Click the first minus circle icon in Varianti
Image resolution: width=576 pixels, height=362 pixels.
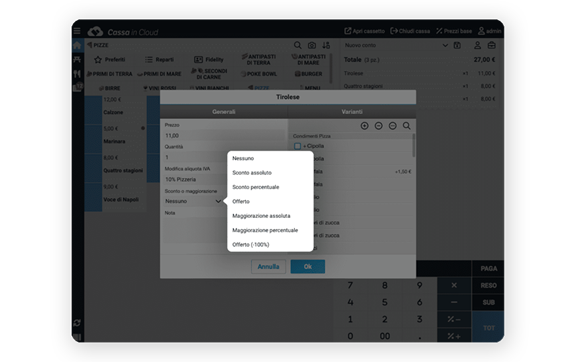click(378, 126)
